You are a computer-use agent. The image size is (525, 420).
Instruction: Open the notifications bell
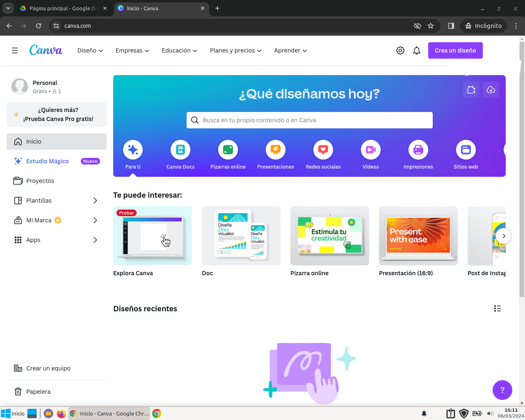coord(417,50)
